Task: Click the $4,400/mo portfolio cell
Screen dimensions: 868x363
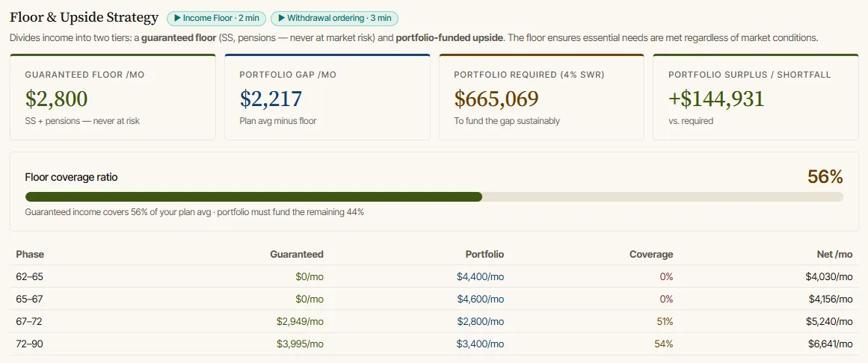Action: click(481, 276)
